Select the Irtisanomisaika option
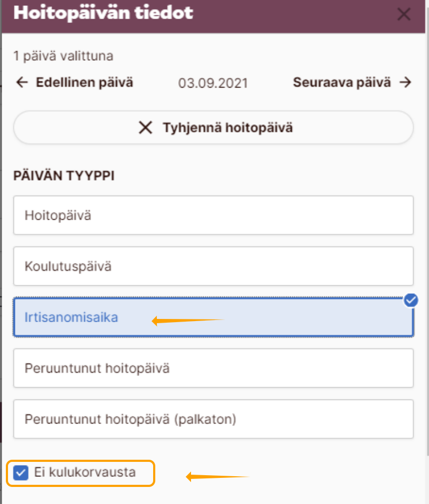Screen dimensions: 429x504 213,317
